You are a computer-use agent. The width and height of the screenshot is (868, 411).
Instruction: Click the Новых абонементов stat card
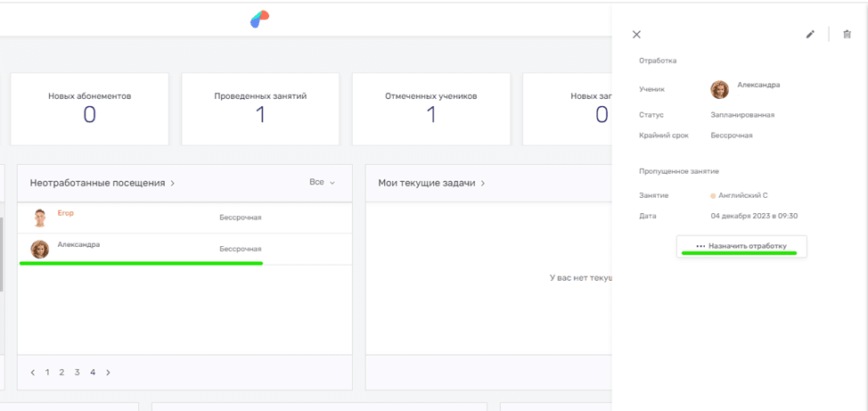click(89, 108)
